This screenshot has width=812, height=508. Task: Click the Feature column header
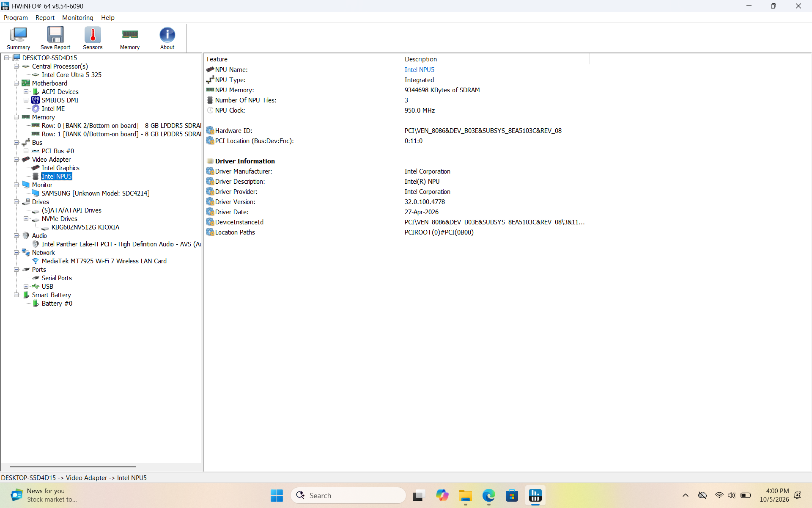coord(303,59)
